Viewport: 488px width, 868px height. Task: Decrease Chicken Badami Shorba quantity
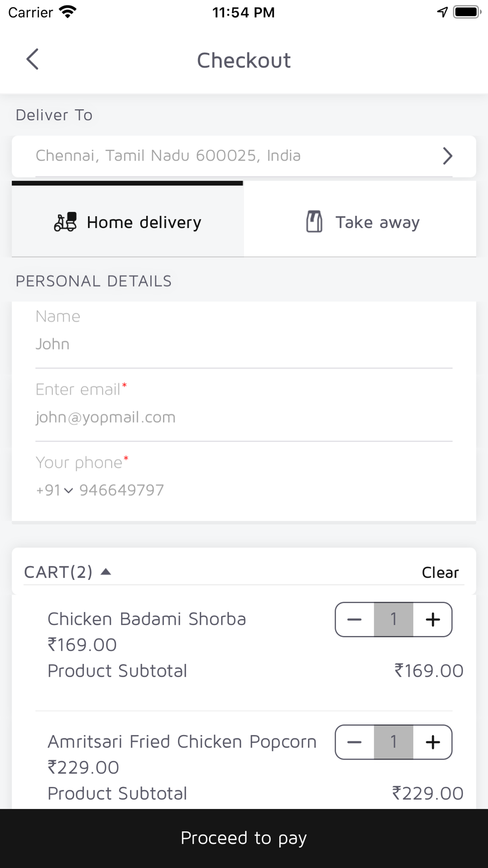(x=355, y=620)
